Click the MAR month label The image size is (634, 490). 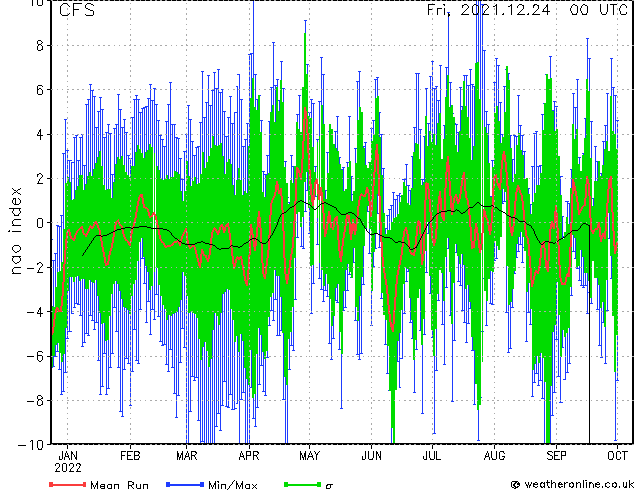(186, 456)
